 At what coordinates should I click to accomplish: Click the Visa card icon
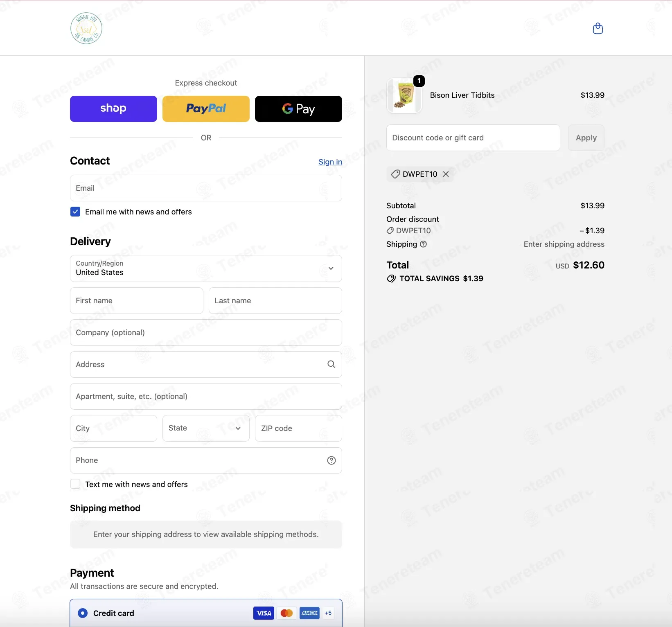[x=264, y=613]
